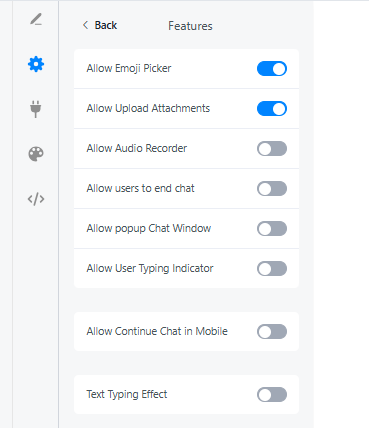Toggle Allow Continue Chat in Mobile
Viewport: 369px width, 428px height.
[272, 332]
